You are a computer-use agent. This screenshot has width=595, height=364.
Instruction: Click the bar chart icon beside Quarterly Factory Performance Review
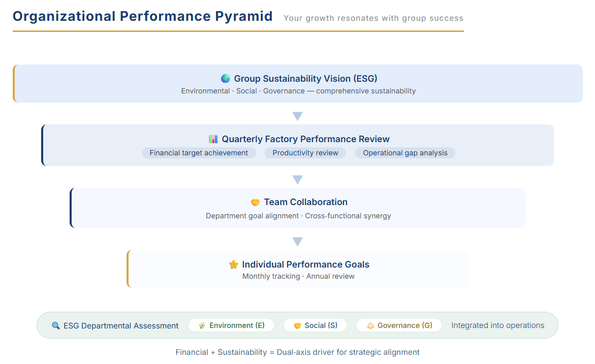pyautogui.click(x=213, y=139)
